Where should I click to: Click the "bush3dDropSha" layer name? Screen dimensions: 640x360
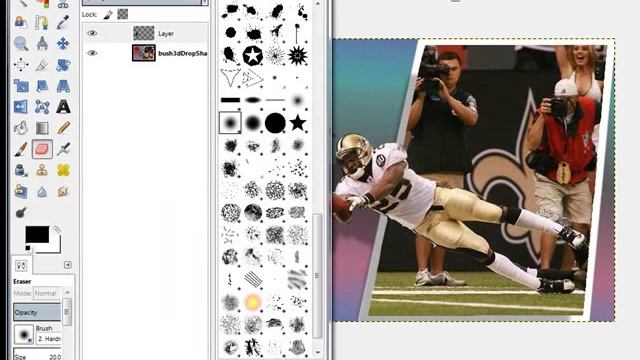(182, 53)
